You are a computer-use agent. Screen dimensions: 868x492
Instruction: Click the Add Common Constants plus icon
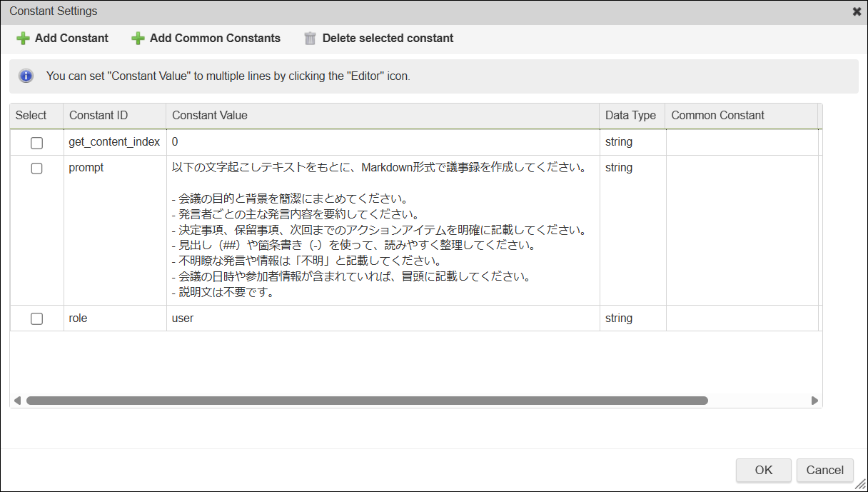(138, 39)
